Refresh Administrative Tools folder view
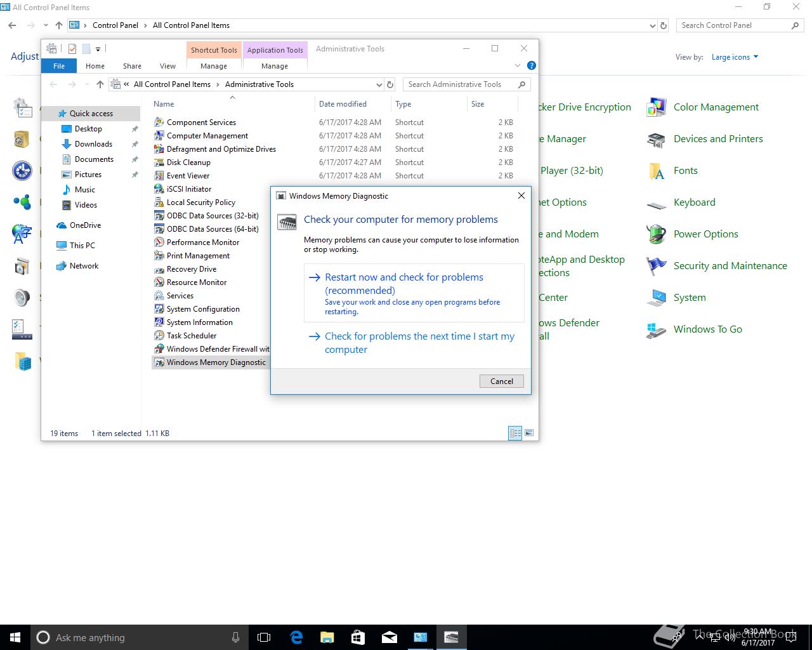The width and height of the screenshot is (812, 650). [391, 84]
